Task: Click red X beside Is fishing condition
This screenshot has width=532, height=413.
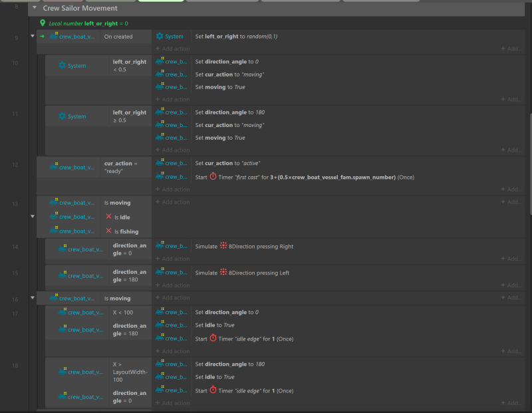Action: (x=108, y=231)
